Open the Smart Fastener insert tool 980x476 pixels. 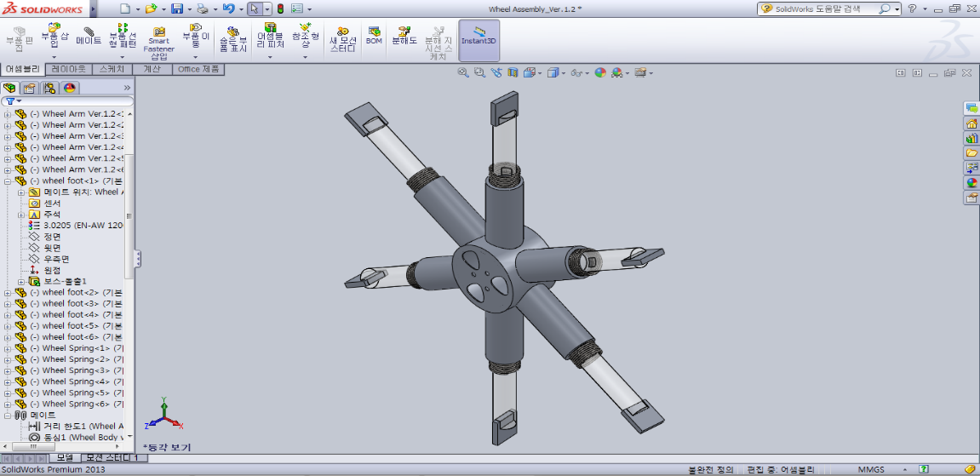[x=158, y=43]
